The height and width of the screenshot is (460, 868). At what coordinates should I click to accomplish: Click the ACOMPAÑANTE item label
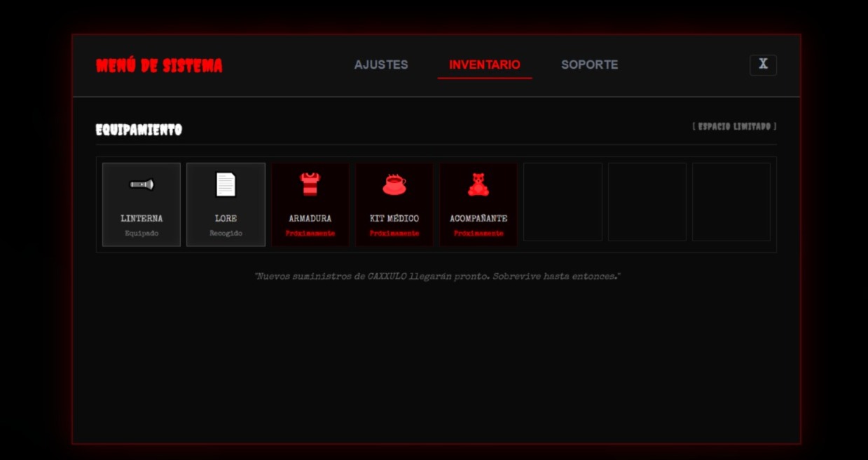(478, 219)
